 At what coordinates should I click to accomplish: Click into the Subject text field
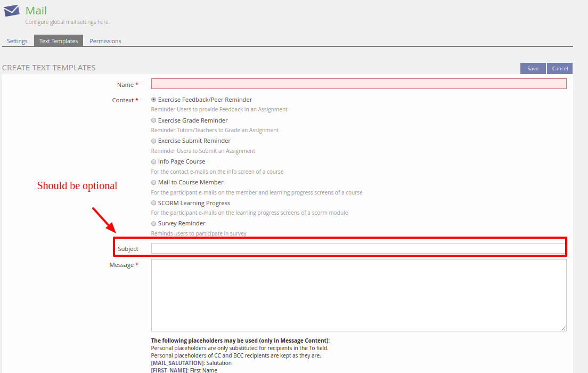357,248
